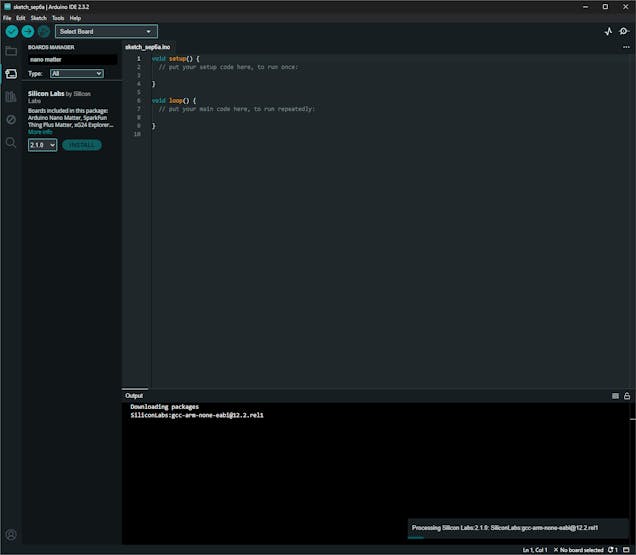Start debugging with the toolbar Debug icon

pyautogui.click(x=43, y=31)
